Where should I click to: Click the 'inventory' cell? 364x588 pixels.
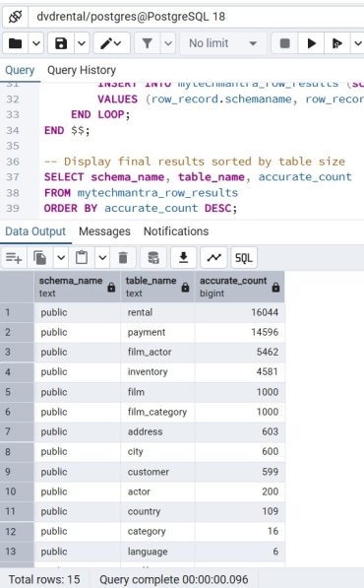tap(157, 372)
